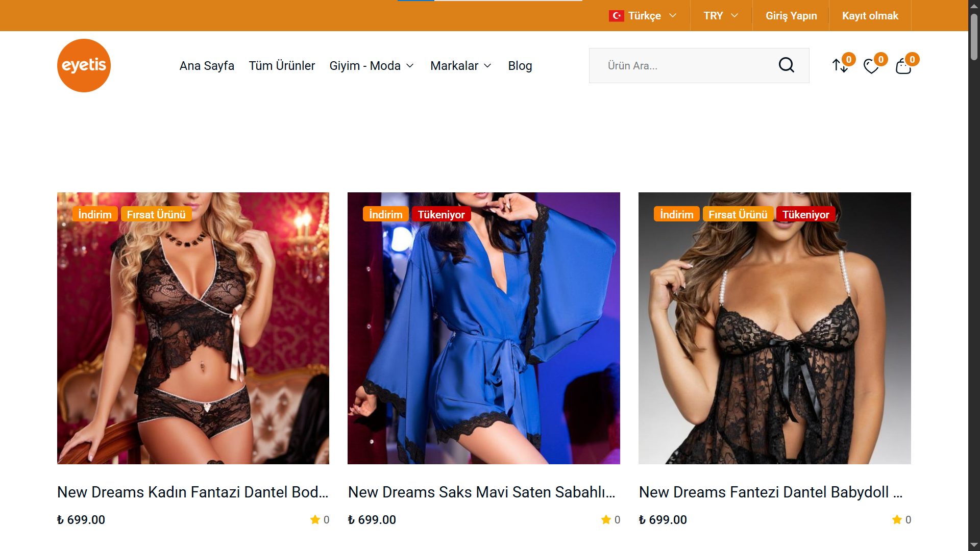Expand the Giyim - Moda menu
Image resolution: width=980 pixels, height=551 pixels.
[x=372, y=66]
